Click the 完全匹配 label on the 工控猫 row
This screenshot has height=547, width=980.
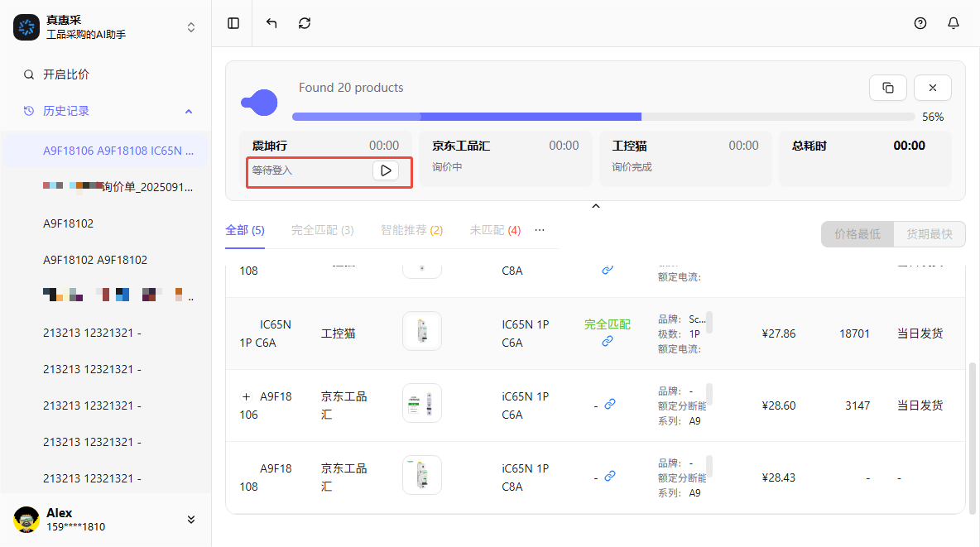(607, 324)
